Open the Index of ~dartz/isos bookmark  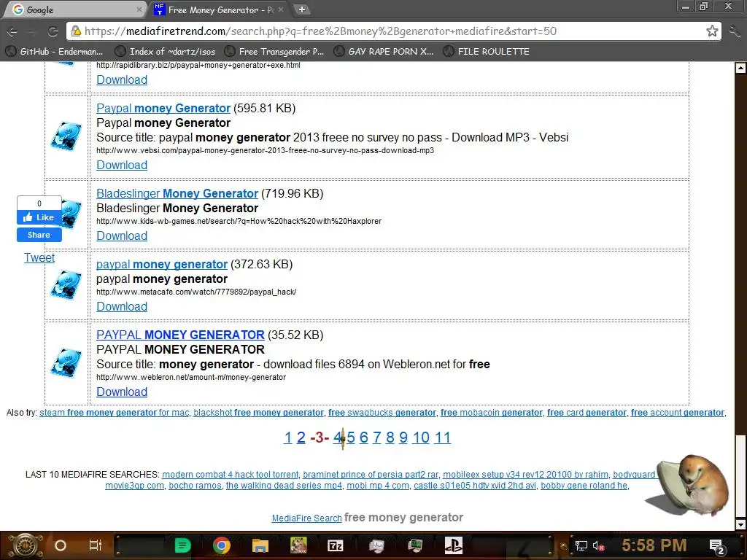click(166, 52)
